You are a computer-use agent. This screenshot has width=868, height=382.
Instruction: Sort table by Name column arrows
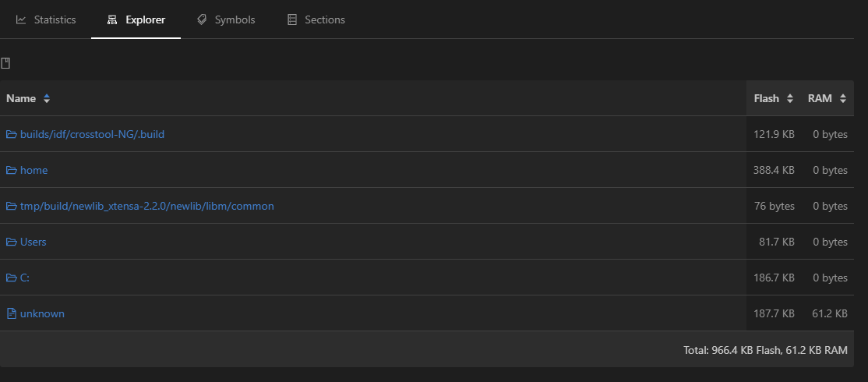pos(47,98)
